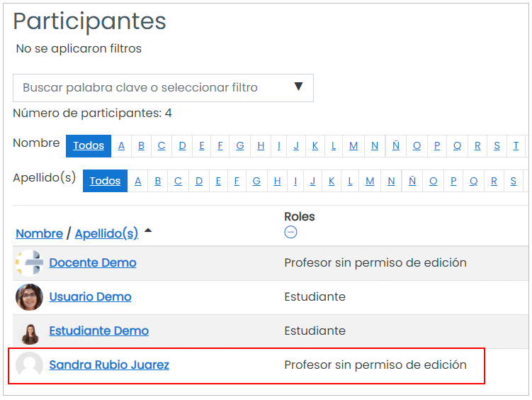Sort participants by Nombre column

pyautogui.click(x=40, y=233)
